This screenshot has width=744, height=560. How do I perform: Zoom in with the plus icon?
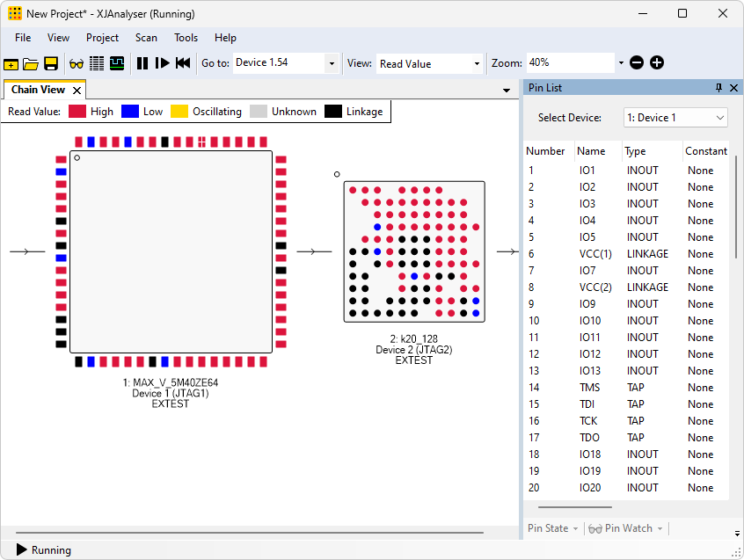(656, 63)
